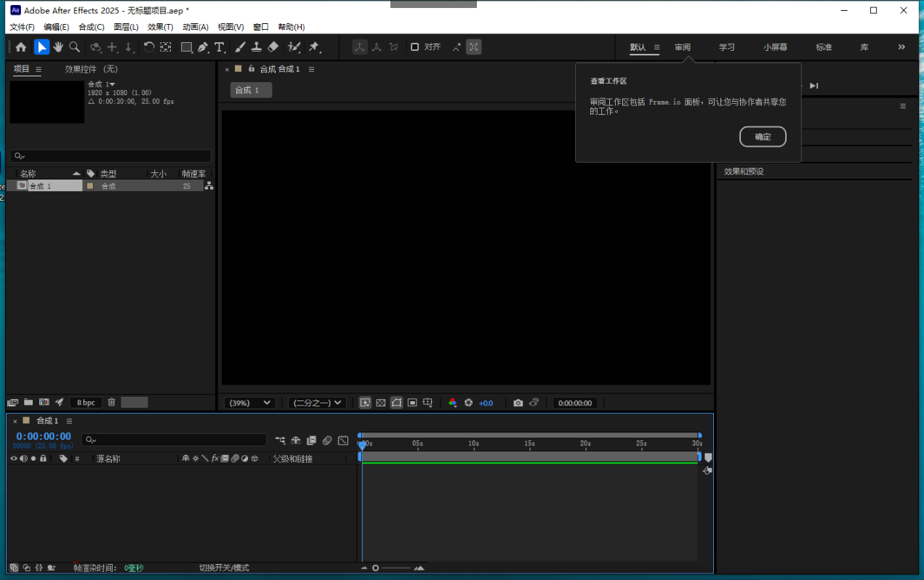Image resolution: width=924 pixels, height=580 pixels.
Task: Select the Roto Brush tool
Action: pyautogui.click(x=294, y=47)
